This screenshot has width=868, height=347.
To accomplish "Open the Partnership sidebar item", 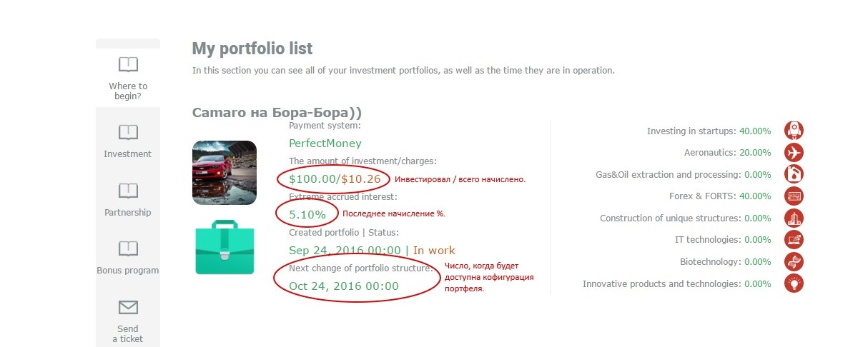I will point(128,199).
